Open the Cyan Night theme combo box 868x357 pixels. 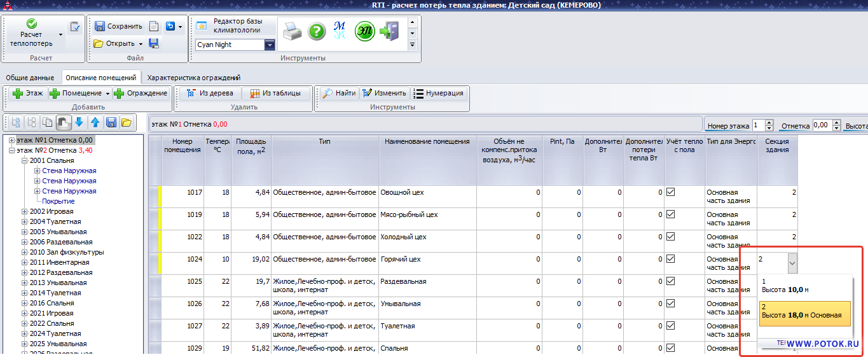pyautogui.click(x=270, y=45)
